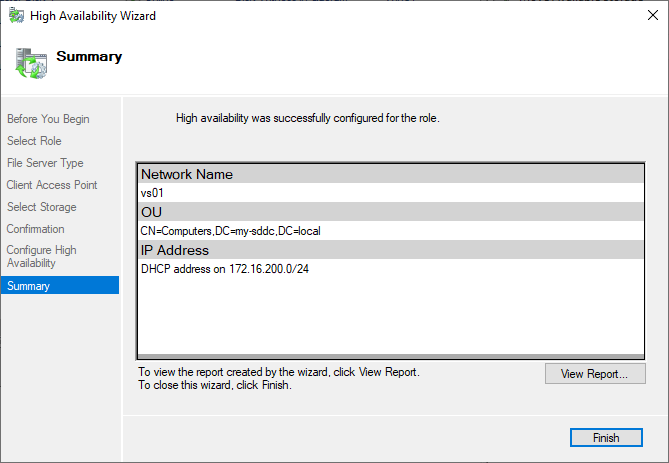Select Configure High Availability step

coord(42,257)
